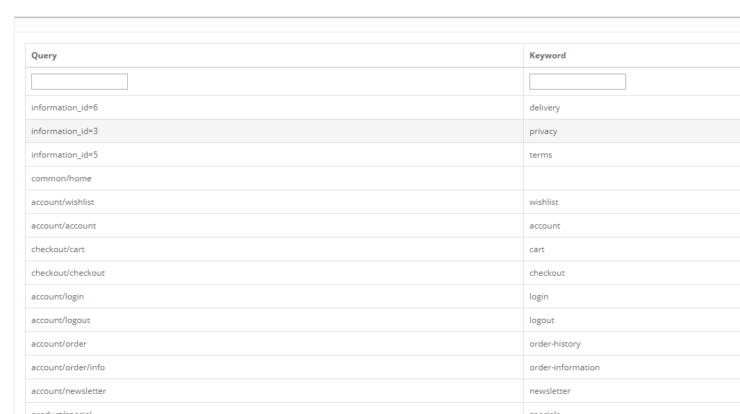Click the checkout/checkout query cell
The image size is (740, 414).
click(274, 273)
